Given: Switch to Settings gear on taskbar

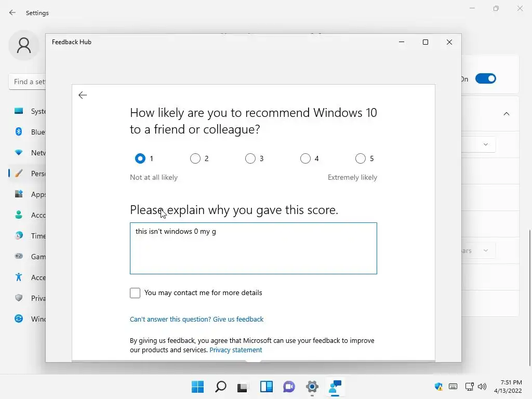Looking at the screenshot, I should tap(312, 387).
